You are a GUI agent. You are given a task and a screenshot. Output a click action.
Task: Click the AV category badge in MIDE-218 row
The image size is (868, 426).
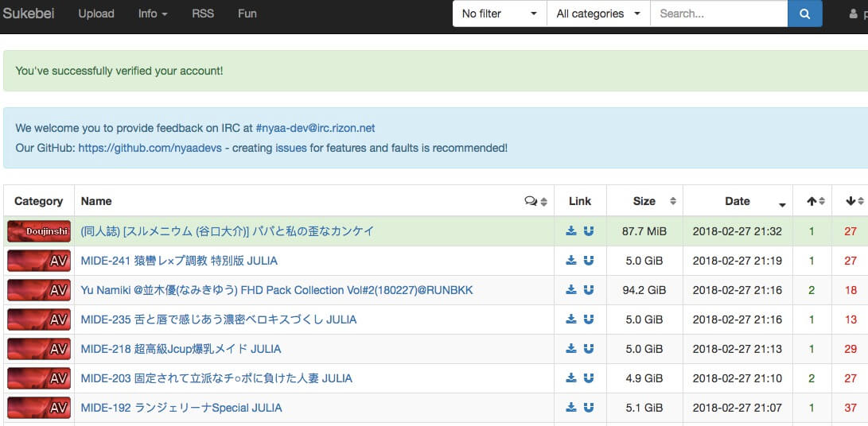pyautogui.click(x=39, y=349)
